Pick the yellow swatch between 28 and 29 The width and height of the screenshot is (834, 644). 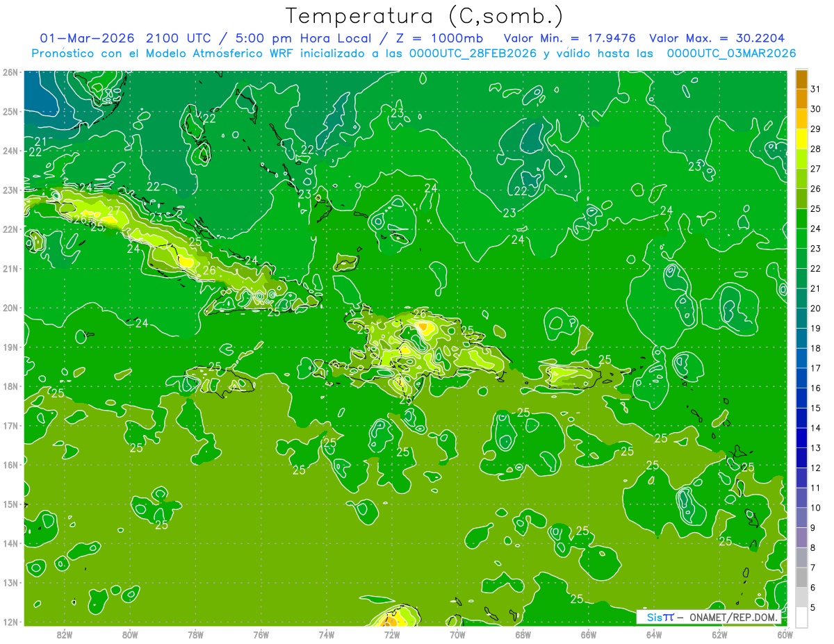801,139
